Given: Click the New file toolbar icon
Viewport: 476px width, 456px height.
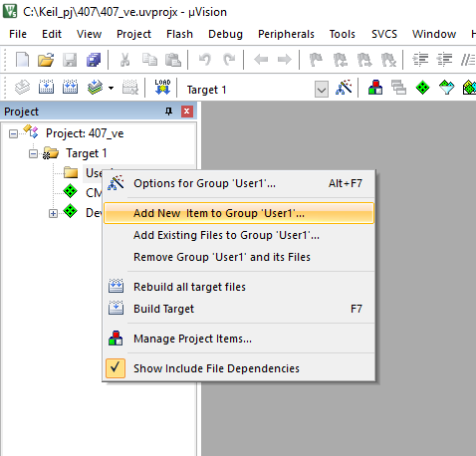Looking at the screenshot, I should [22, 60].
